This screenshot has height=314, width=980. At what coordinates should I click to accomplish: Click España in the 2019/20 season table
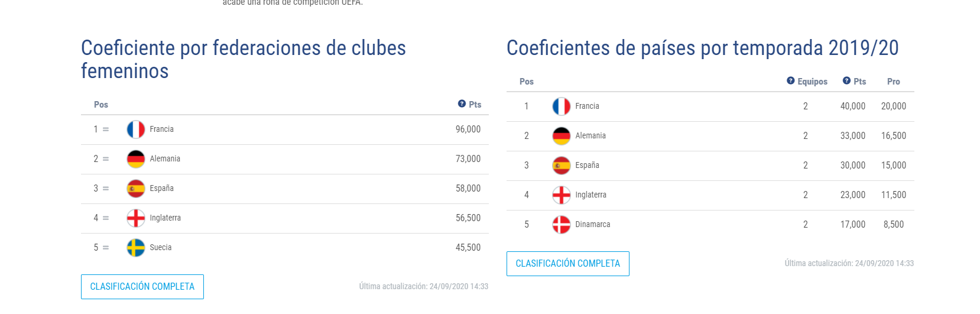588,166
